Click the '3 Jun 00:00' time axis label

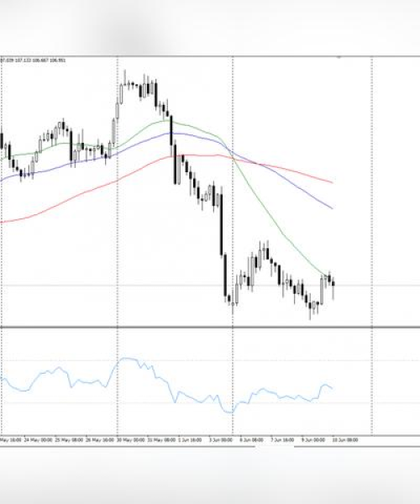tap(220, 439)
